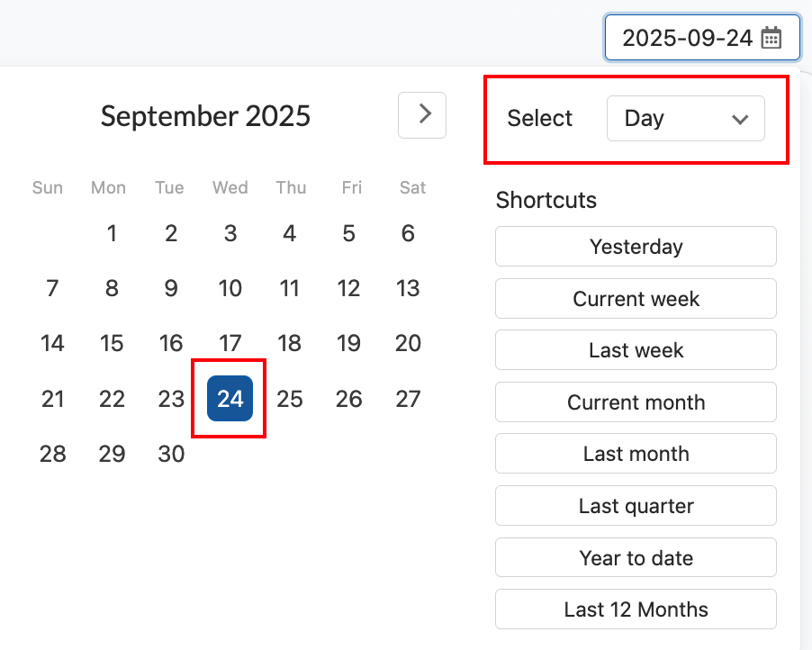Select Friday September 5
The height and width of the screenshot is (650, 812).
[x=348, y=234]
